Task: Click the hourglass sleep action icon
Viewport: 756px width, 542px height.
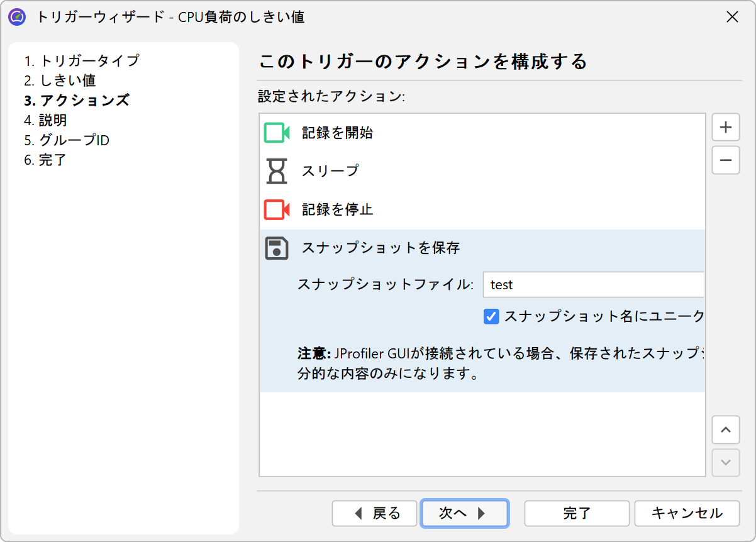Action: (276, 171)
